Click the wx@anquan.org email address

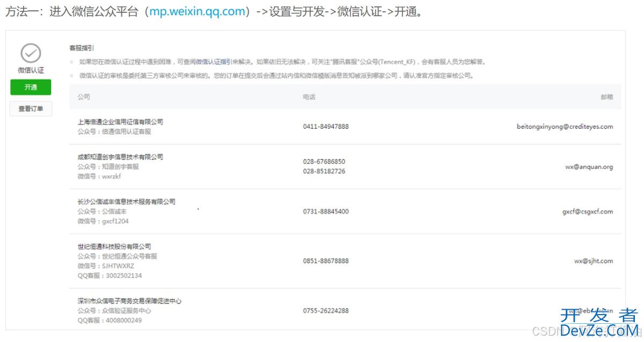[589, 167]
